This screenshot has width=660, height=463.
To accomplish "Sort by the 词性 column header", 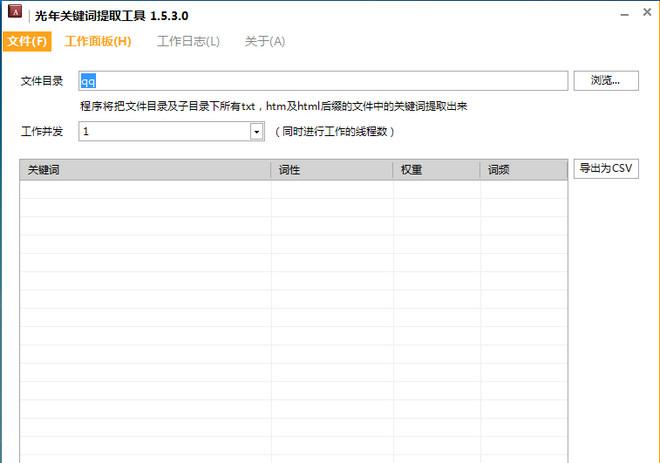I will tap(332, 170).
